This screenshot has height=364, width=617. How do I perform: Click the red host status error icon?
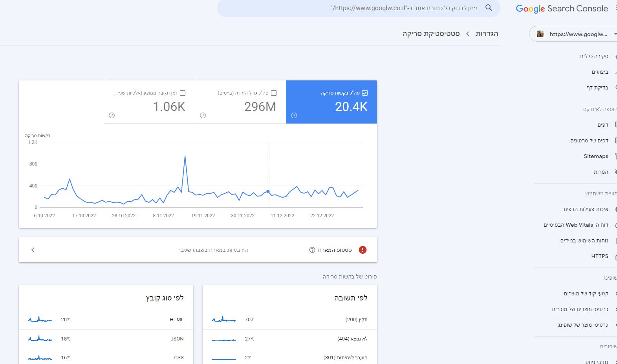363,250
